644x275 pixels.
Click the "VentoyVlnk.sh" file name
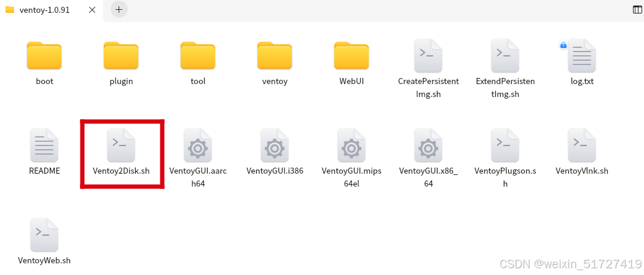pyautogui.click(x=582, y=171)
